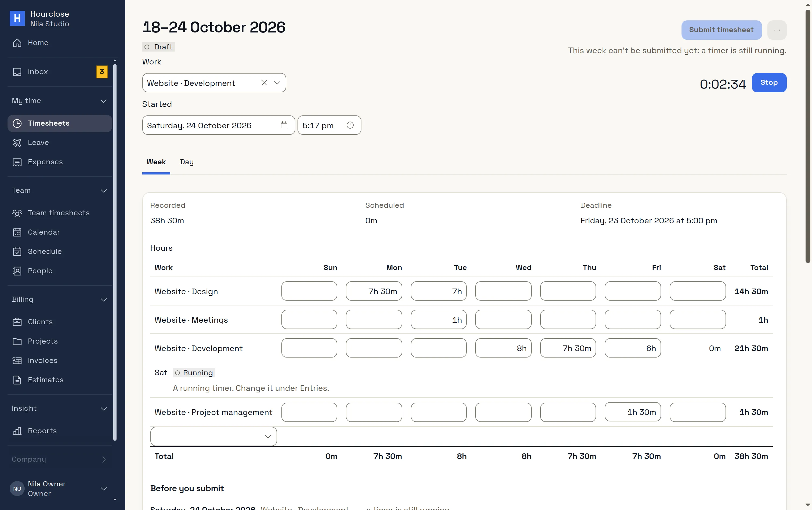Click the Inbox badge showing 3
812x510 pixels.
tap(102, 72)
